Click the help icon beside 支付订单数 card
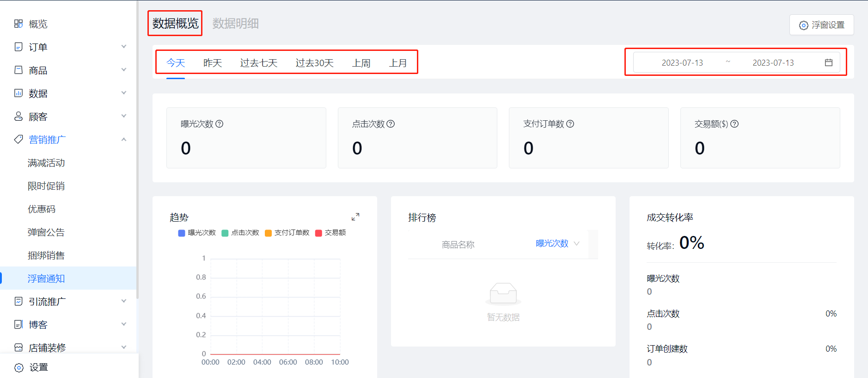Screen dimensions: 868x378 [x=570, y=124]
